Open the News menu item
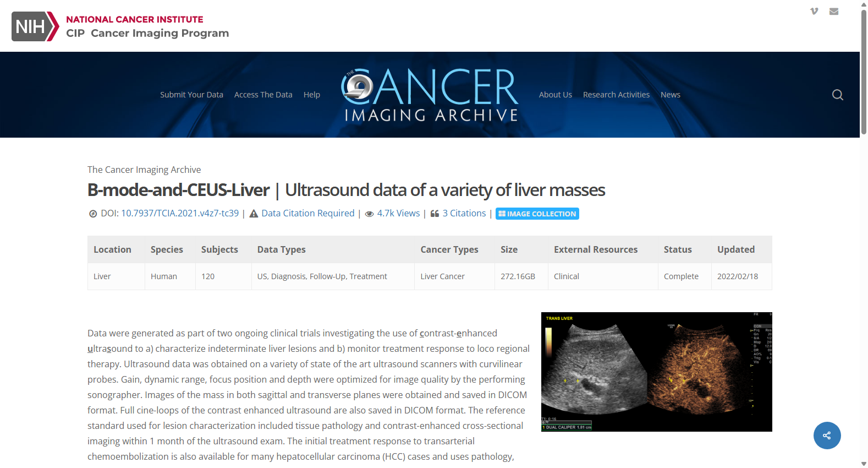 (671, 95)
